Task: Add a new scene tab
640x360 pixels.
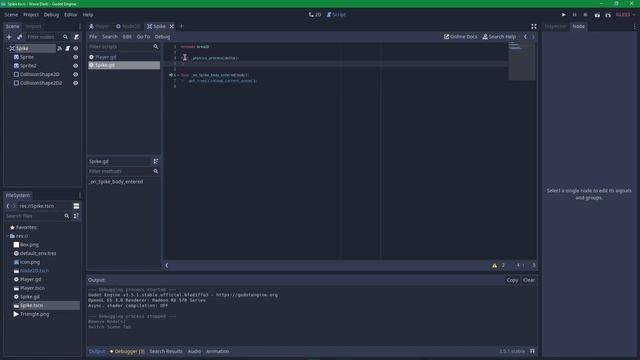Action: [x=182, y=26]
